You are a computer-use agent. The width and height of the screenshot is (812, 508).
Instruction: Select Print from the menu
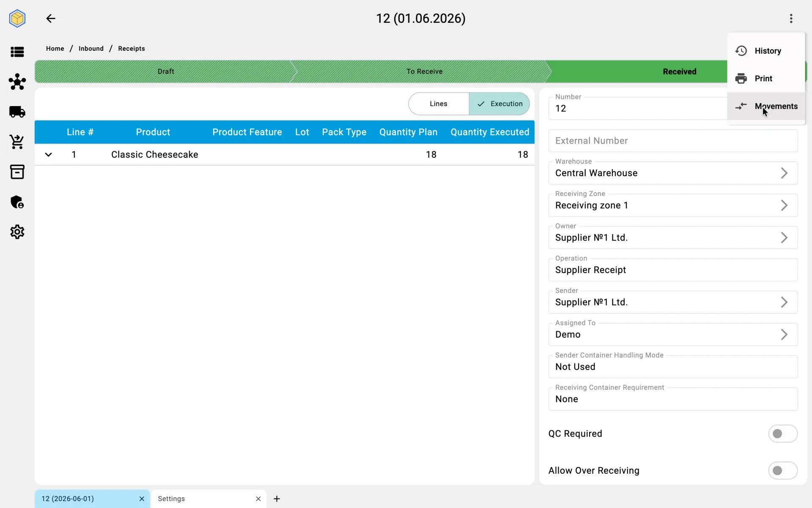(766, 79)
